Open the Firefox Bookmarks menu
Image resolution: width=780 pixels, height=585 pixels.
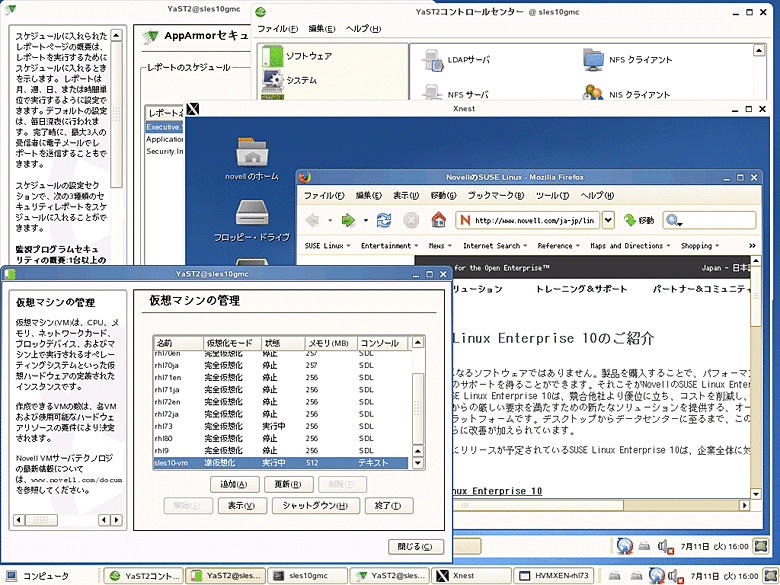pos(490,195)
